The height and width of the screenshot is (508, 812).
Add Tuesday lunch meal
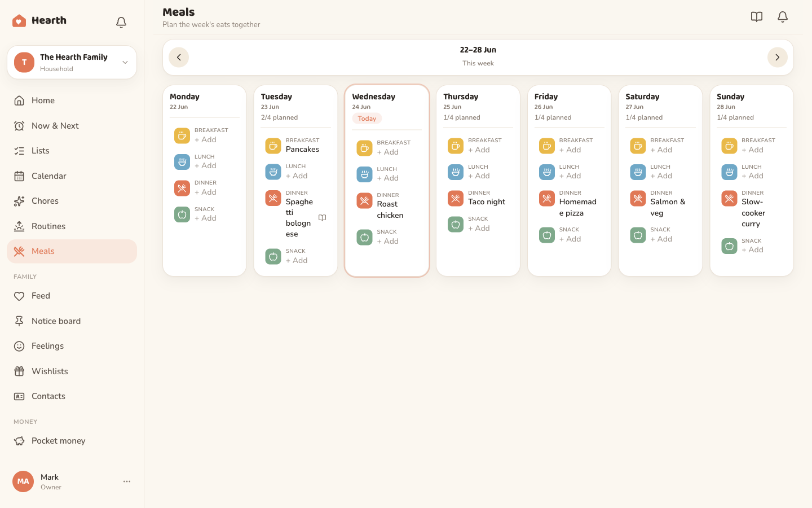[297, 176]
